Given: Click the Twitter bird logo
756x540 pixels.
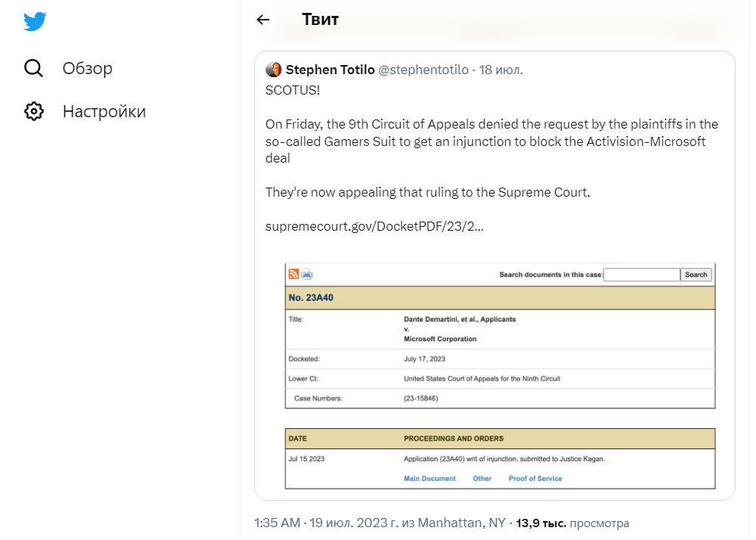Looking at the screenshot, I should pos(35,22).
